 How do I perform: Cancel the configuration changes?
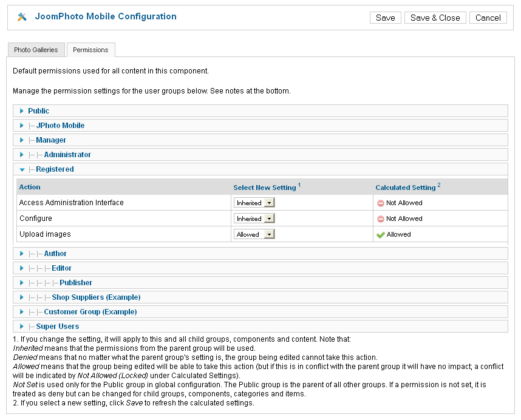[x=488, y=18]
